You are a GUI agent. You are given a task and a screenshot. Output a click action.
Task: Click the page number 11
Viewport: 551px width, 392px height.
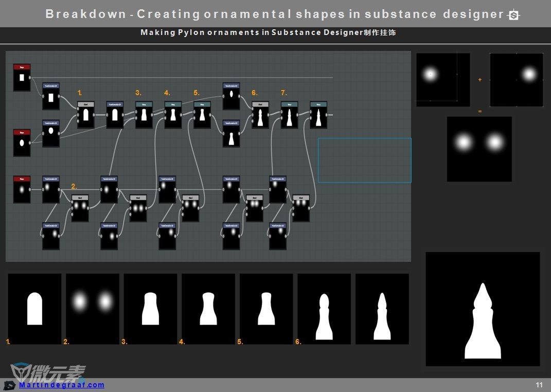(539, 385)
